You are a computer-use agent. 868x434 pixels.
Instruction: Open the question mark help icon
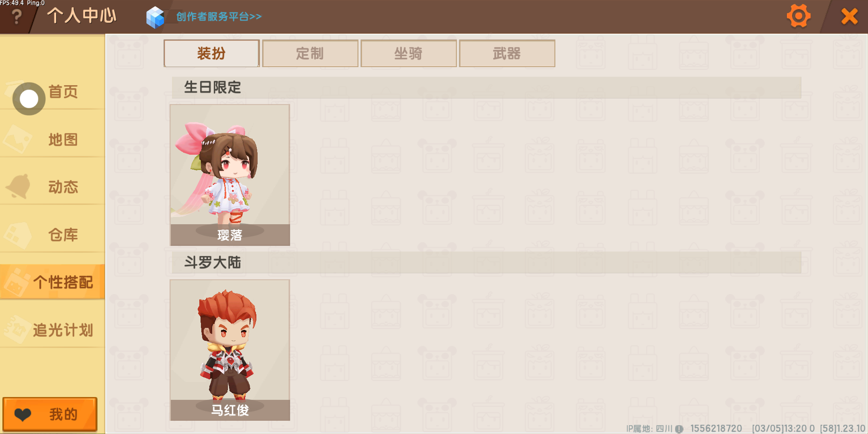click(16, 17)
